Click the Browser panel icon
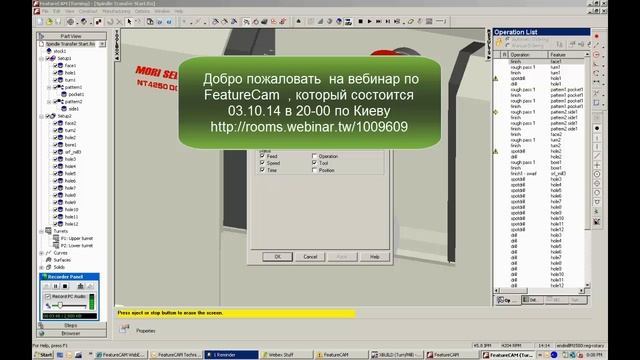 tap(41, 333)
